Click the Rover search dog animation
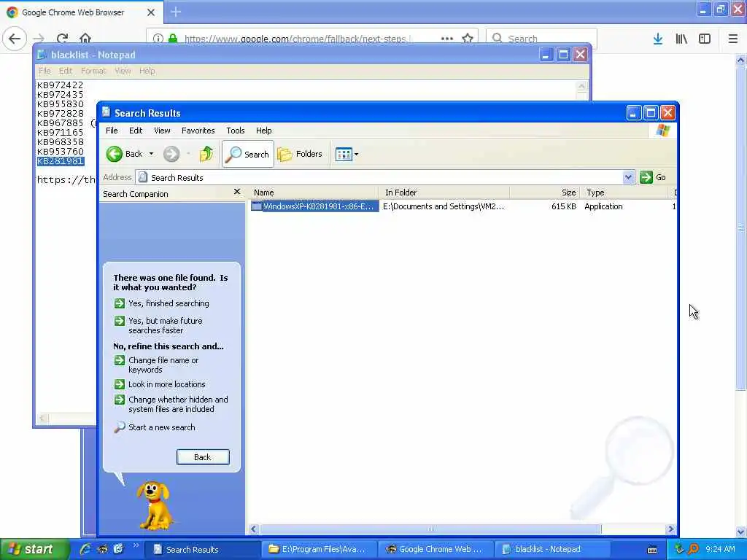 tap(155, 506)
